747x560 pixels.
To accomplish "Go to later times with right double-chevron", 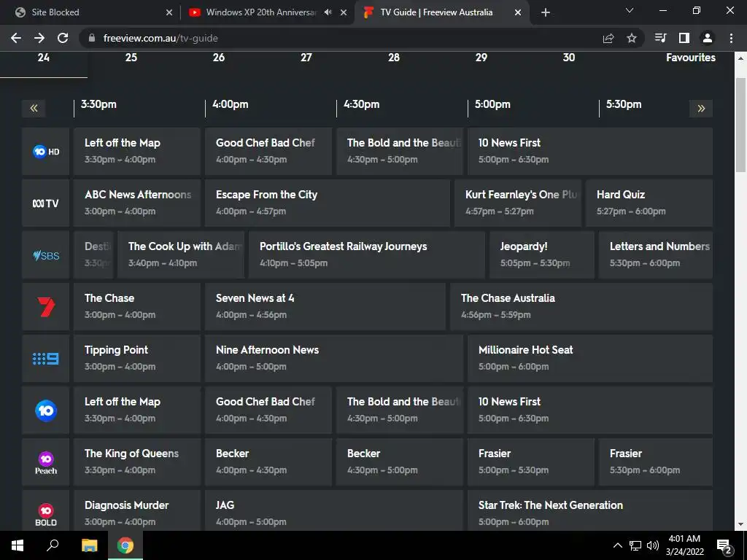I will click(701, 108).
